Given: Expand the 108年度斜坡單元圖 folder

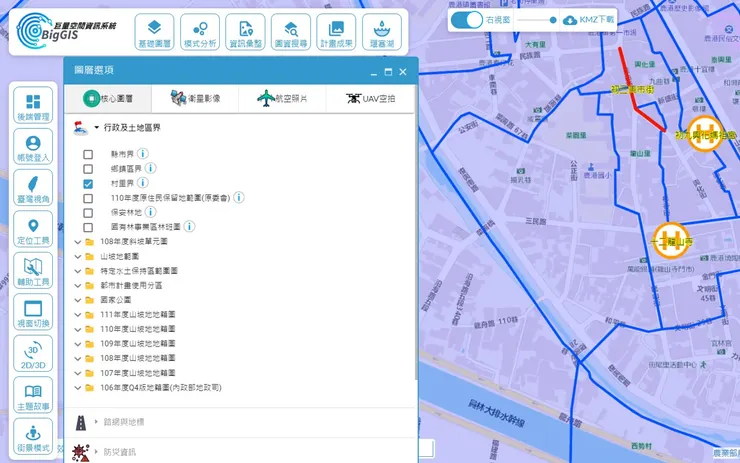Looking at the screenshot, I should pos(78,242).
